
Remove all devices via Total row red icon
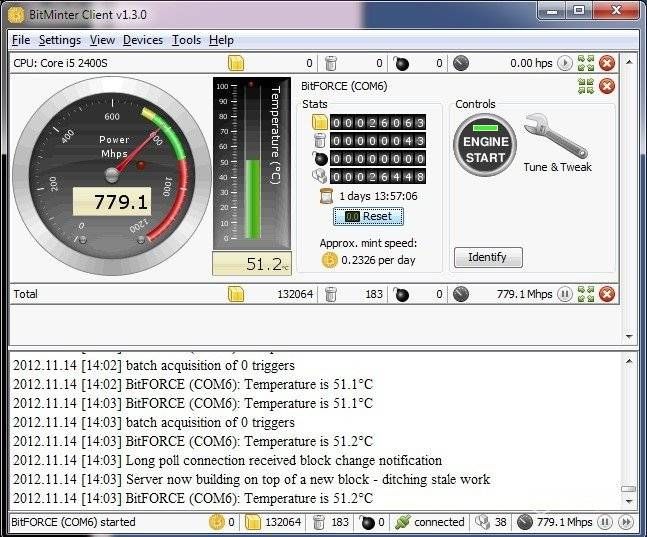607,294
